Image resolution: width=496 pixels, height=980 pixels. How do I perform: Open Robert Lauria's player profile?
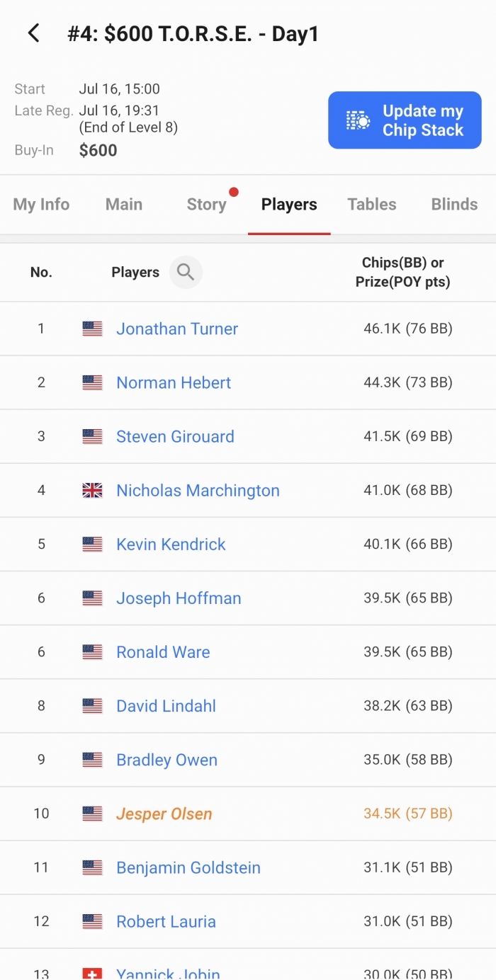(x=166, y=921)
